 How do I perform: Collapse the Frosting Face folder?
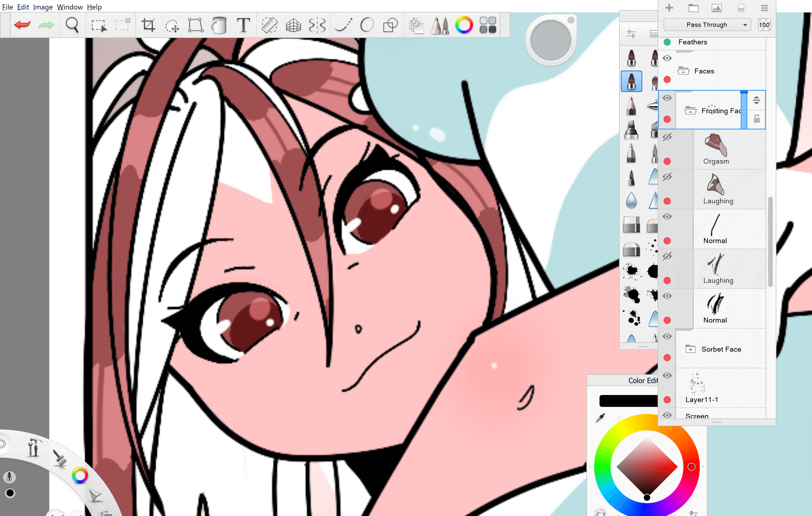click(690, 111)
